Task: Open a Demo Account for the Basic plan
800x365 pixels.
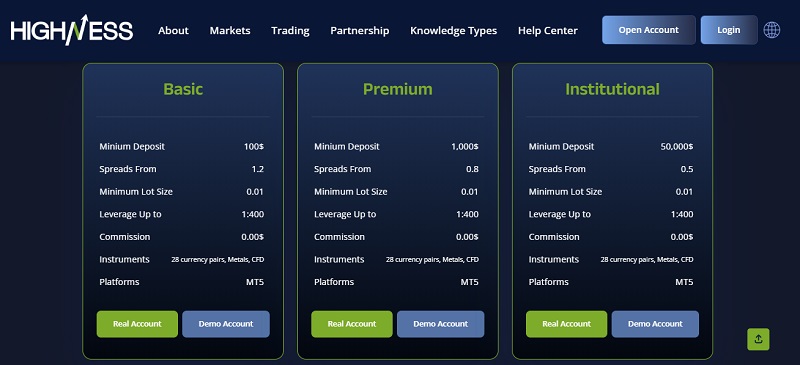Action: click(226, 324)
